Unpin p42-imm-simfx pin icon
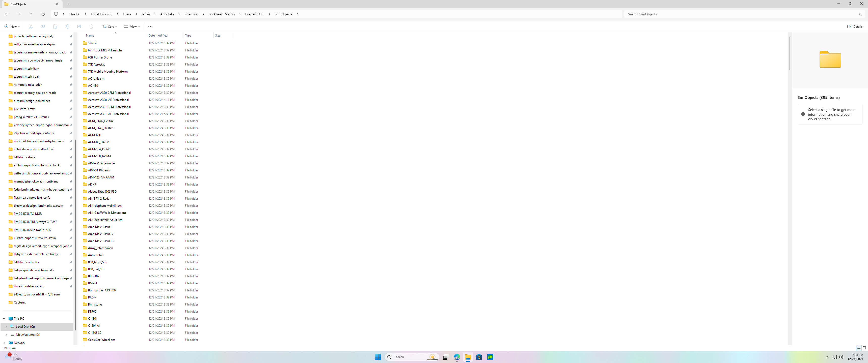The width and height of the screenshot is (868, 363). coord(71,109)
